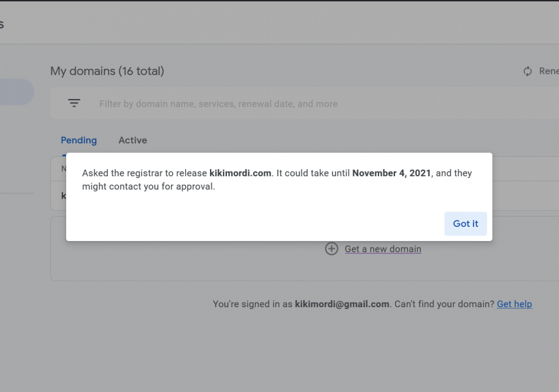Select the highlighted left sidebar item

pyautogui.click(x=17, y=92)
